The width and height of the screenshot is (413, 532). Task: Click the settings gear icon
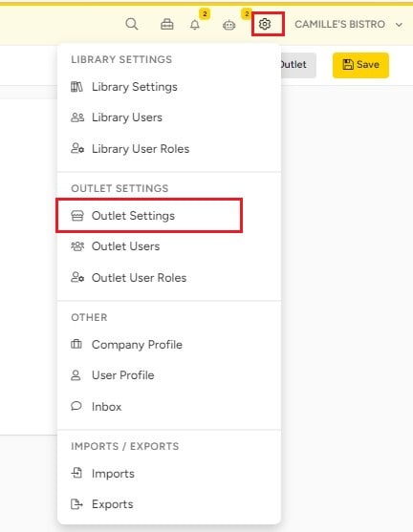point(265,24)
